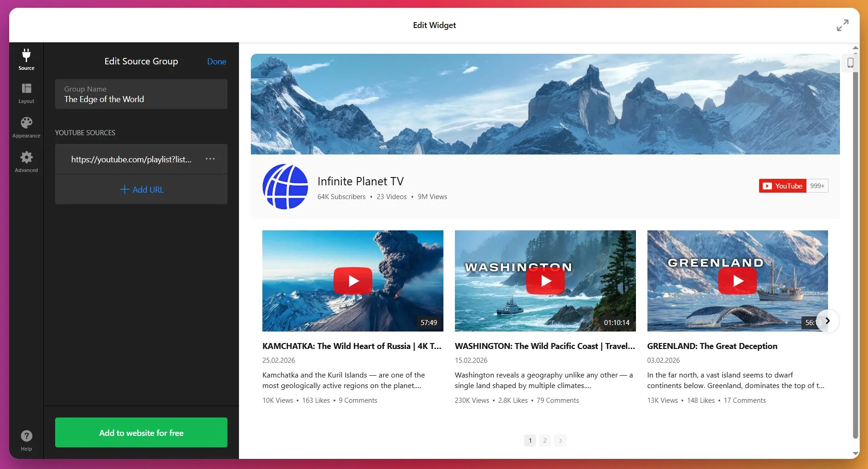Go to page 2 of videos
The image size is (868, 469).
click(545, 440)
